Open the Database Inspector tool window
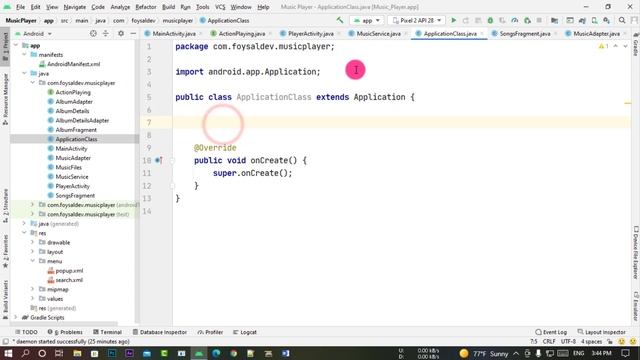The height and width of the screenshot is (360, 640). [x=160, y=332]
